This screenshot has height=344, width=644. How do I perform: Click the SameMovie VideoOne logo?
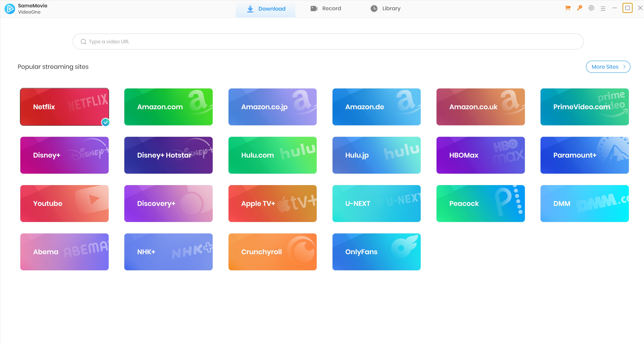tap(10, 9)
